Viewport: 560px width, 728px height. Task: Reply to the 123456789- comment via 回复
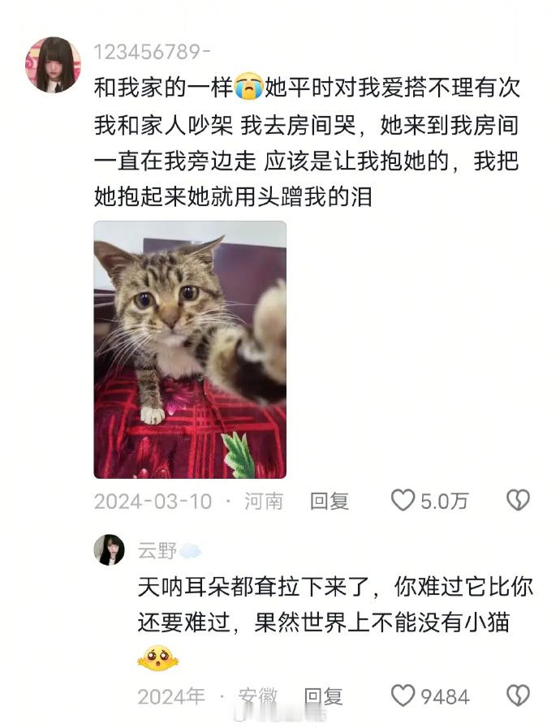point(330,502)
